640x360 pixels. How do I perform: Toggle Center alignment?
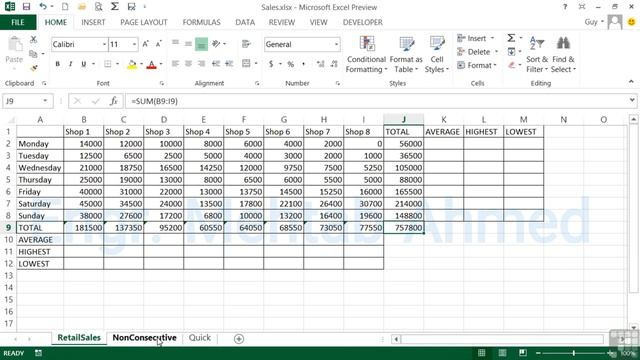pyautogui.click(x=188, y=64)
